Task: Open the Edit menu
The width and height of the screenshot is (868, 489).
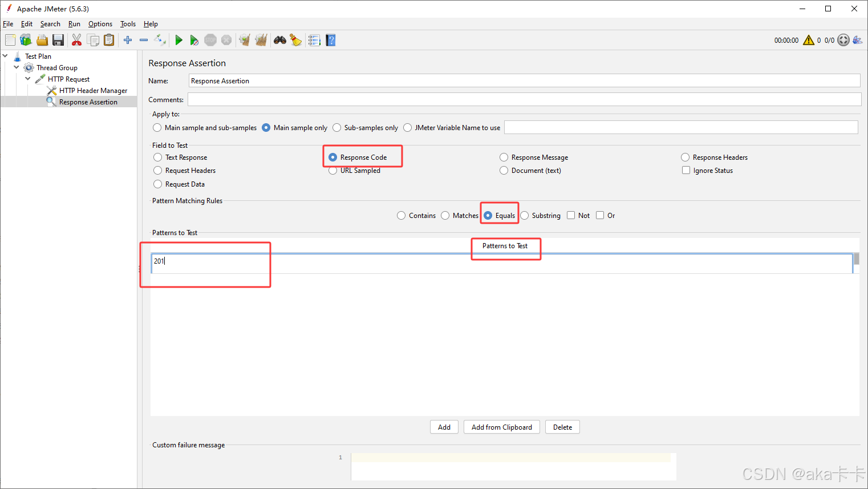Action: tap(27, 24)
